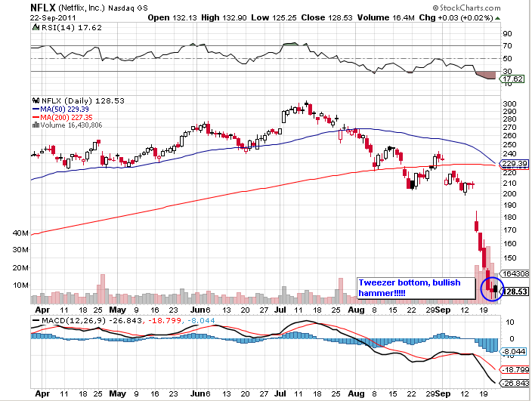532x401 pixels.
Task: Click the 17.62 RSI value tag
Action: (514, 78)
